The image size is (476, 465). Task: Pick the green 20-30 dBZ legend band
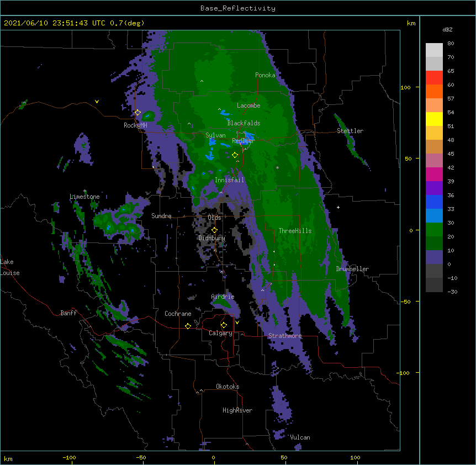click(x=434, y=230)
